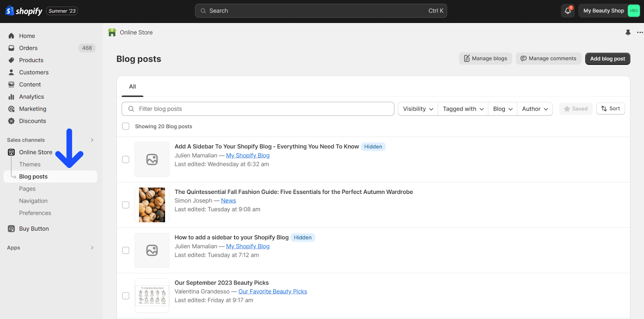Click the Discounts badge icon
The height and width of the screenshot is (319, 644).
click(x=11, y=121)
